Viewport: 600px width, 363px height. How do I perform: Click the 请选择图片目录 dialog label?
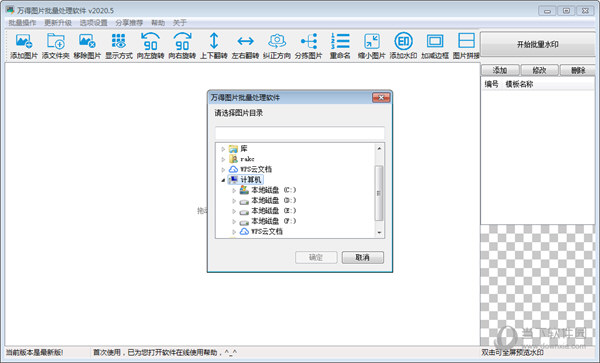click(239, 113)
